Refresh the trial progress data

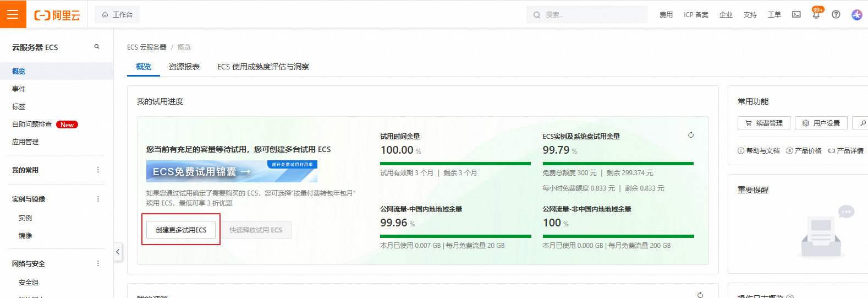691,135
